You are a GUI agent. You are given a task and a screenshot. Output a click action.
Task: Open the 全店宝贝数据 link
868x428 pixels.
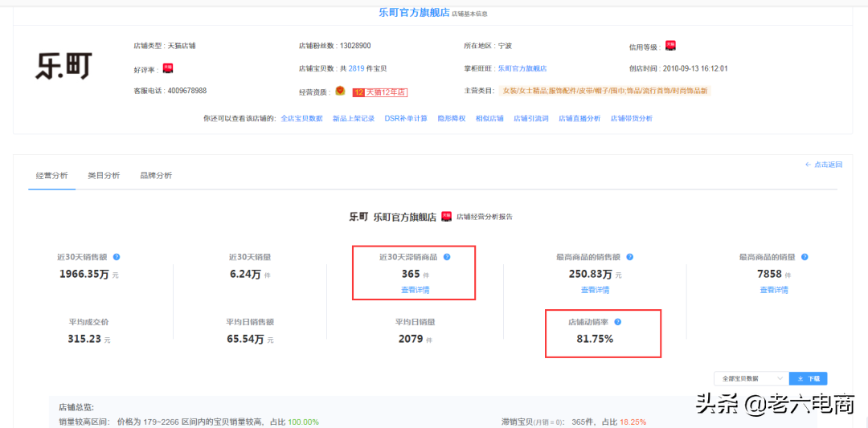[301, 118]
